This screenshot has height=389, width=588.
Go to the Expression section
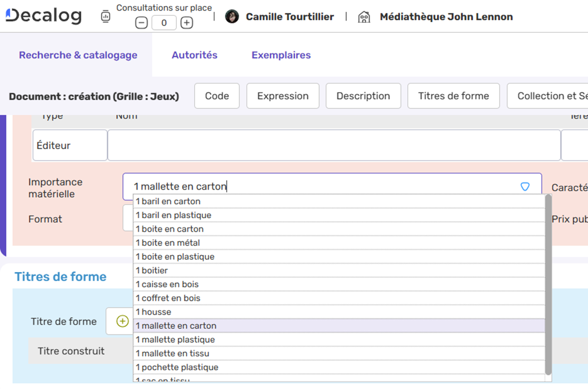(x=283, y=96)
